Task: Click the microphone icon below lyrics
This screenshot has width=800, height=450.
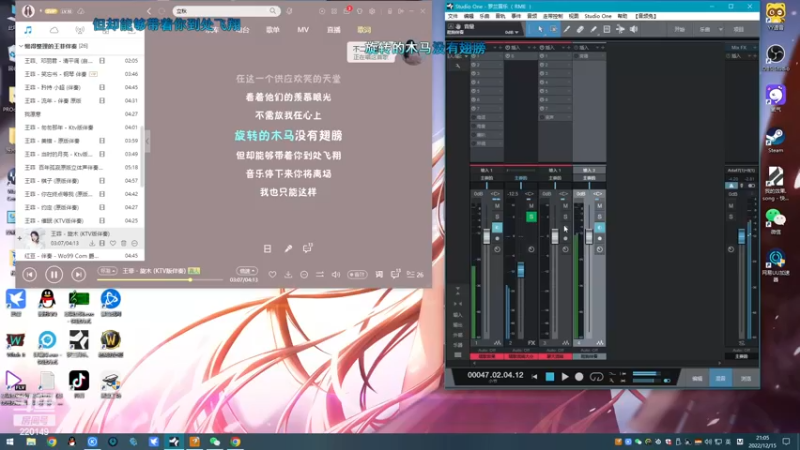Action: click(x=288, y=248)
